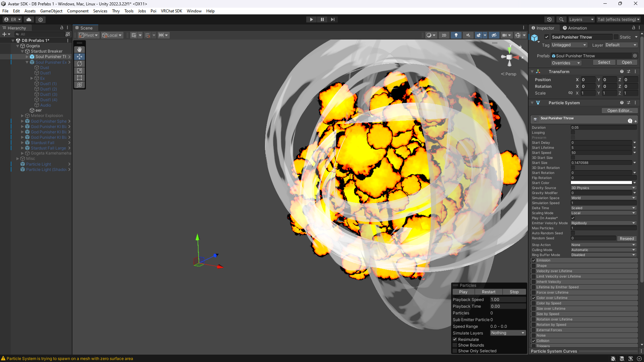Click the Open Editor button
Image resolution: width=644 pixels, height=362 pixels.
[619, 111]
